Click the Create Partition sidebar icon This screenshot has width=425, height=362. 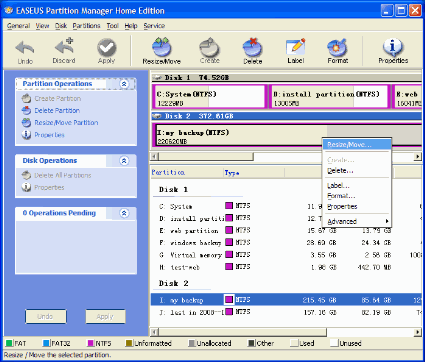click(26, 98)
